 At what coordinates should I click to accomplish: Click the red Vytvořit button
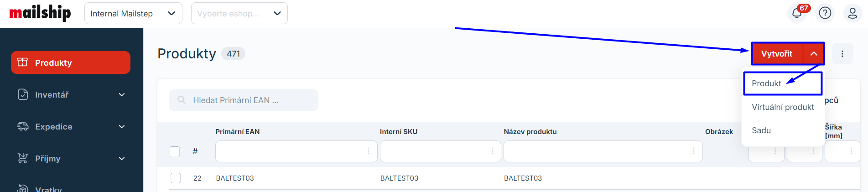coord(777,54)
